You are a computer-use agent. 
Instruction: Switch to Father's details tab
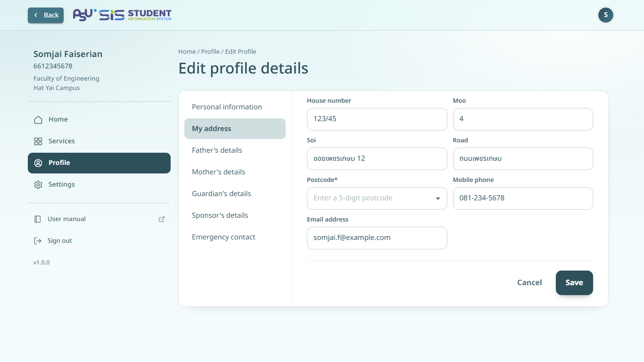[235, 150]
